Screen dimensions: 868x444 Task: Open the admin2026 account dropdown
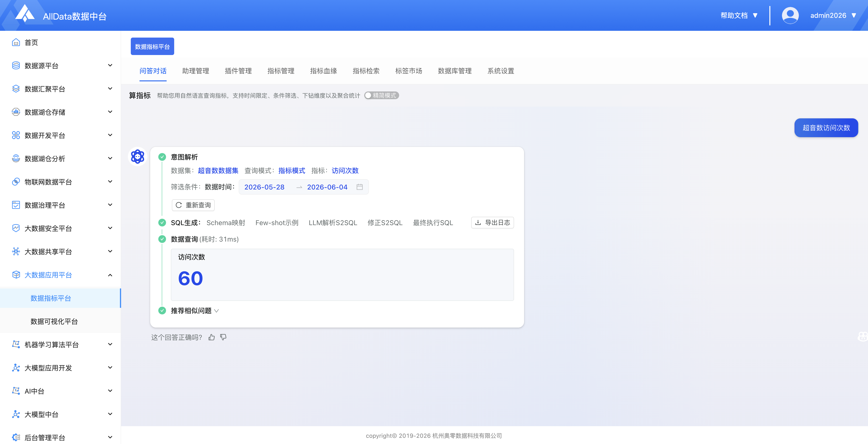(833, 15)
